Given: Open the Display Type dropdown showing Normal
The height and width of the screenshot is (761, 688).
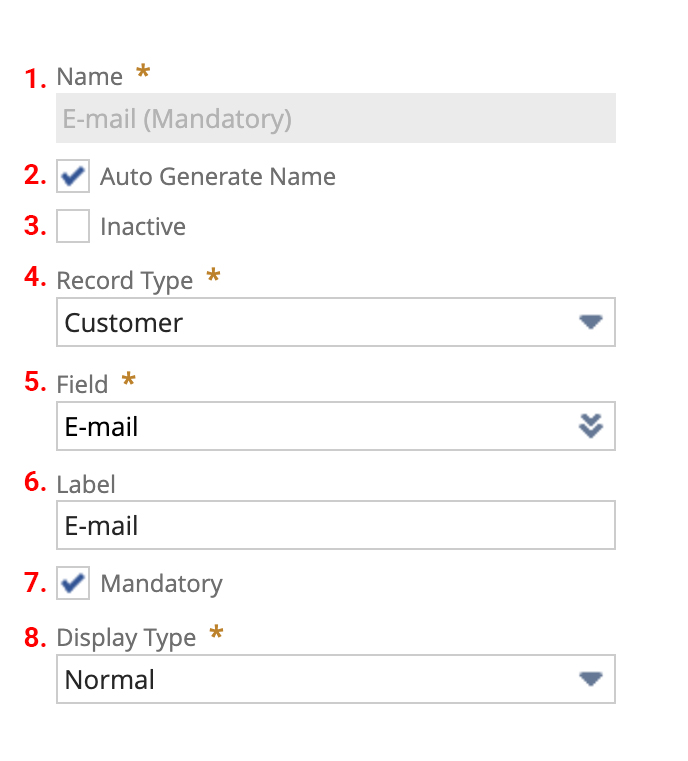Looking at the screenshot, I should [x=336, y=679].
